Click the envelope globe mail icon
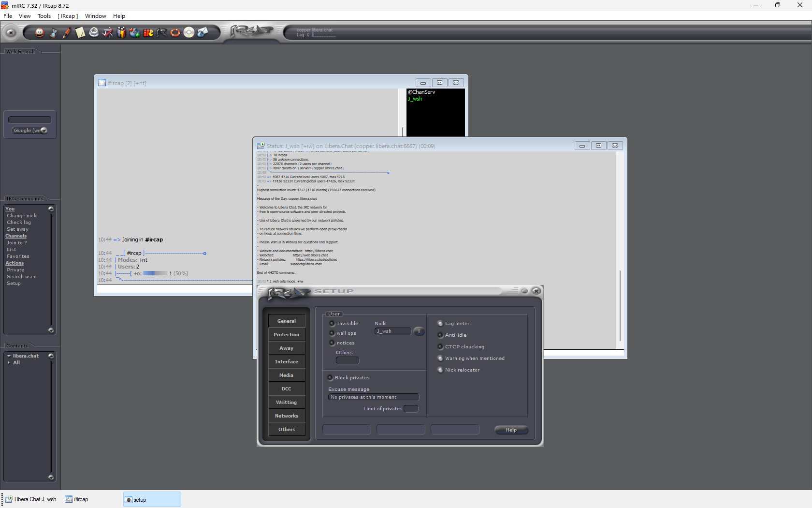 point(203,32)
